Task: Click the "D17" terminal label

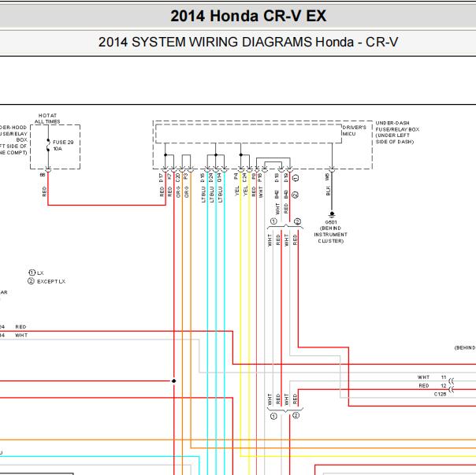Action: point(162,178)
